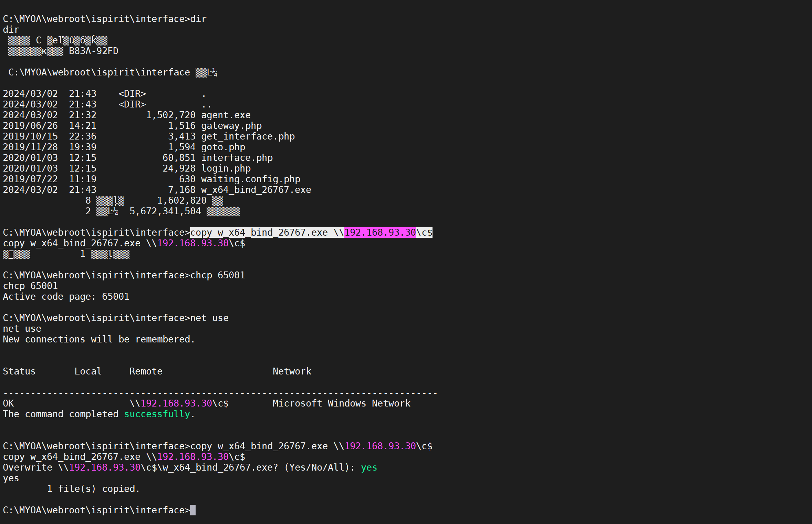
Task: Click 'Microsoft Windows Network' entry
Action: [x=341, y=403]
